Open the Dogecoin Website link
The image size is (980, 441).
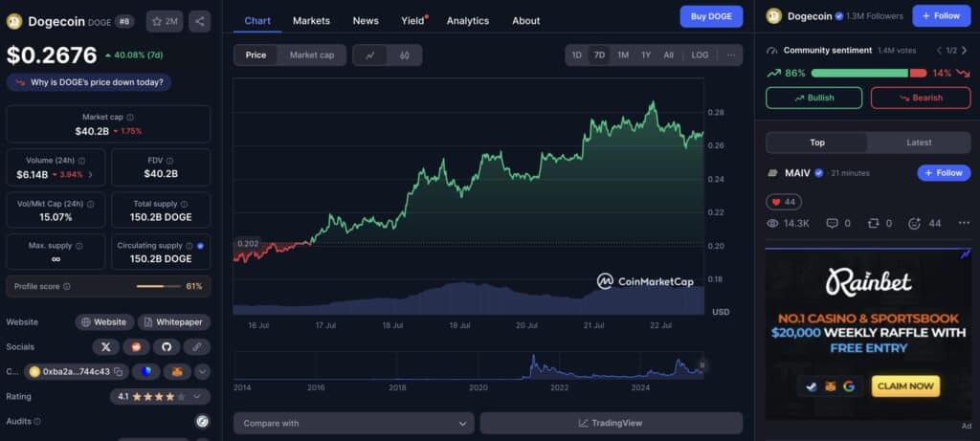[x=104, y=322]
